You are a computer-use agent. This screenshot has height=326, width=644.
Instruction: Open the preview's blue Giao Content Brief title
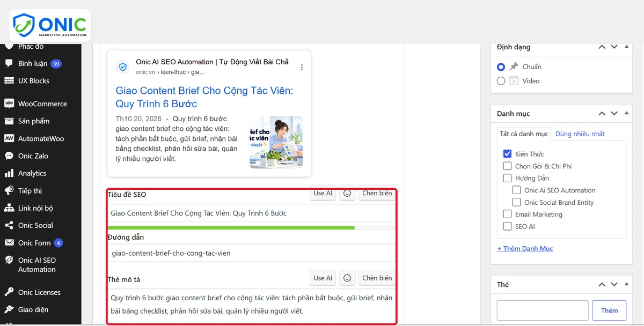(204, 97)
